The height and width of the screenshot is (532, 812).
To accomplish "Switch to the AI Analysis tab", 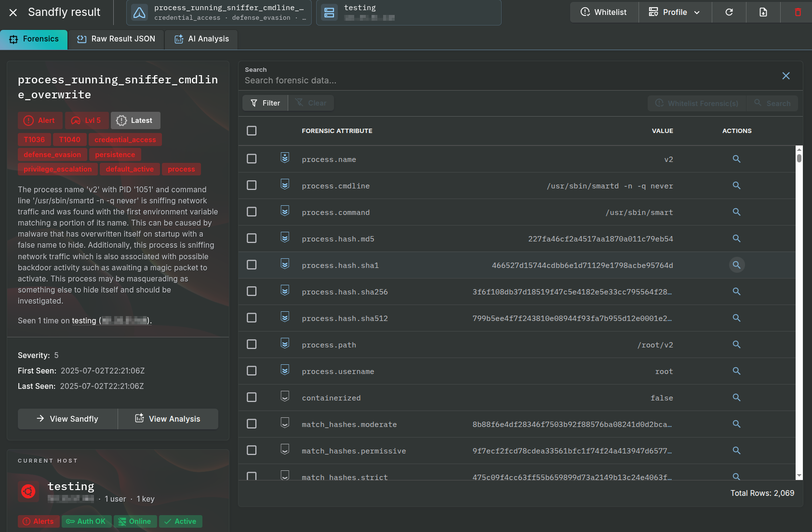I will pos(201,39).
